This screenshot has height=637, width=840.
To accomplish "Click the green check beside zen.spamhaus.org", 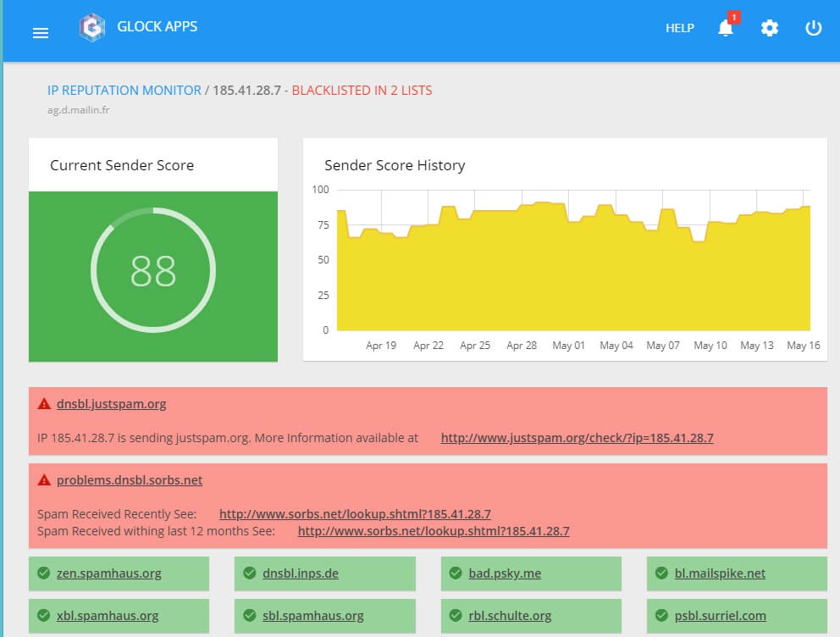I will pyautogui.click(x=44, y=573).
